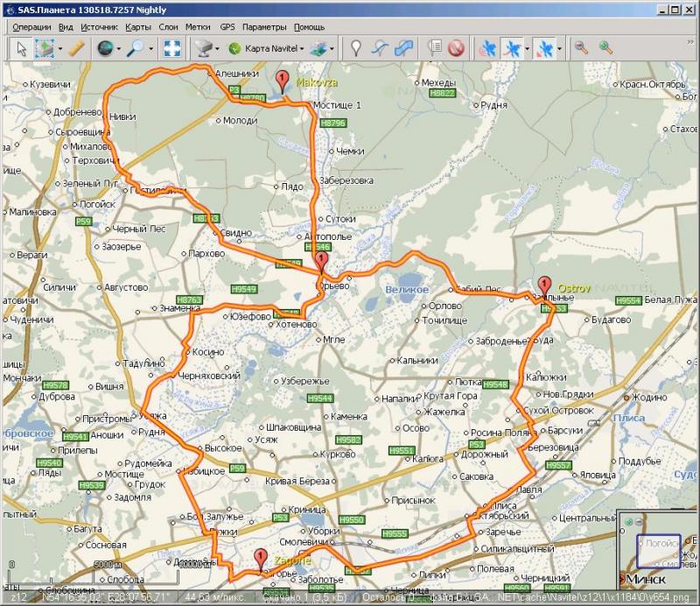700x606 pixels.
Task: Expand the GPS track dropdown arrow
Action: [528, 48]
